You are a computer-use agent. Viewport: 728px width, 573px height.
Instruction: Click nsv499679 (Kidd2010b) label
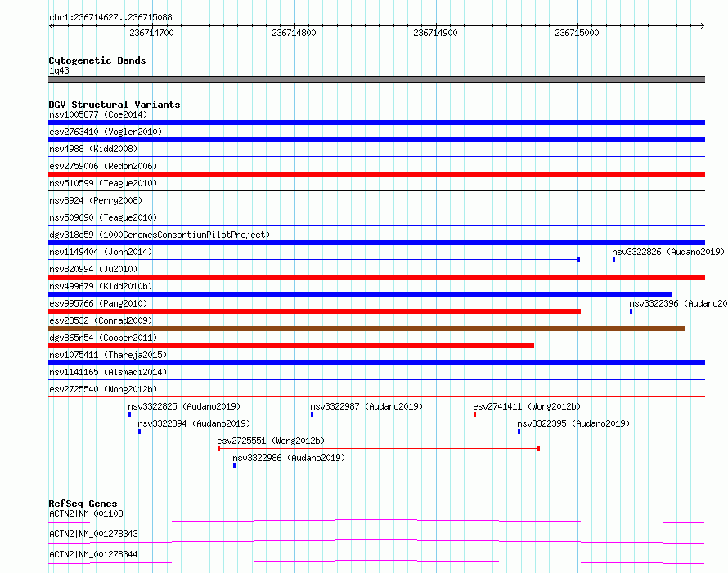pos(101,286)
